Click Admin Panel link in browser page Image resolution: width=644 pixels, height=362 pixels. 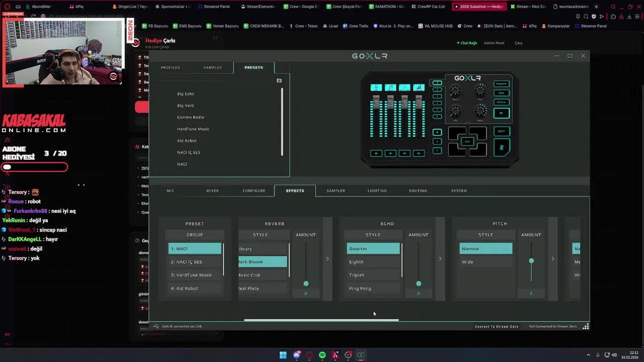[x=494, y=43]
